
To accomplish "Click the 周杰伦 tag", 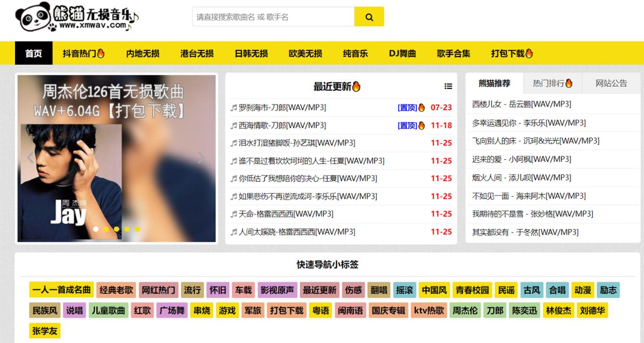I will coord(465,311).
